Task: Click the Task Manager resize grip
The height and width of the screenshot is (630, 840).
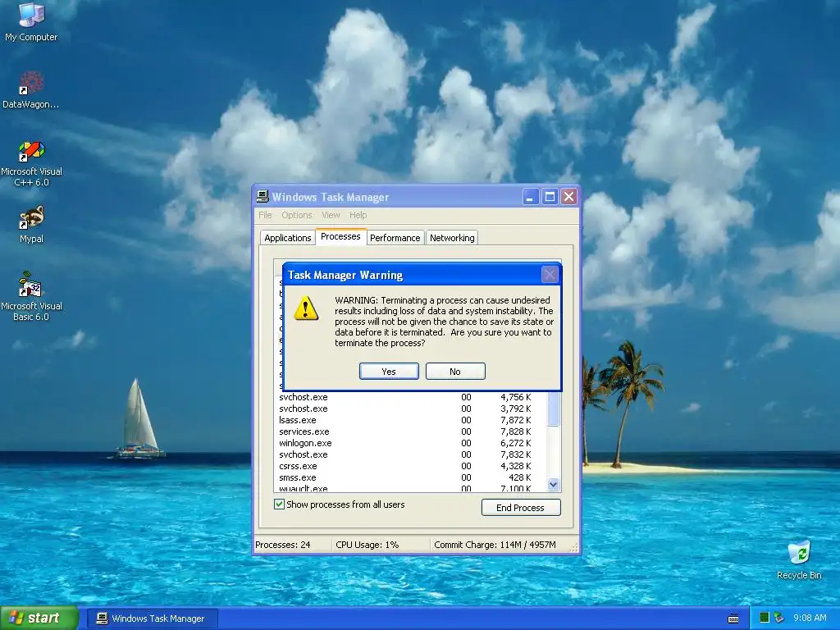Action: click(573, 547)
